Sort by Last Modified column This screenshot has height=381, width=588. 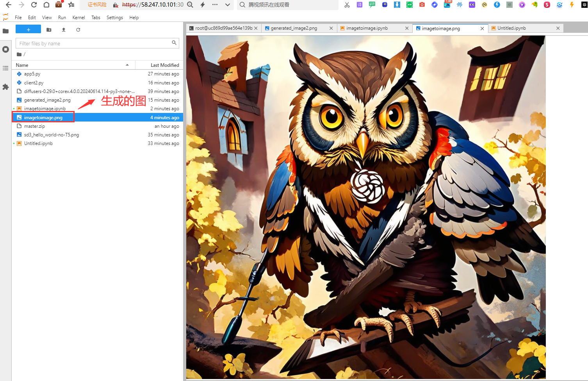point(164,65)
